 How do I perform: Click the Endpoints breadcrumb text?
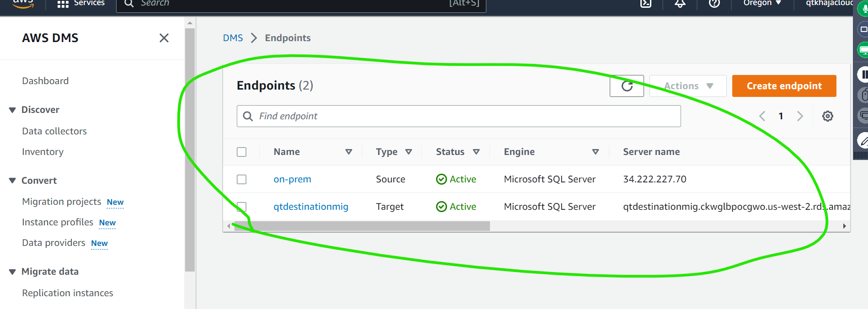click(x=288, y=38)
